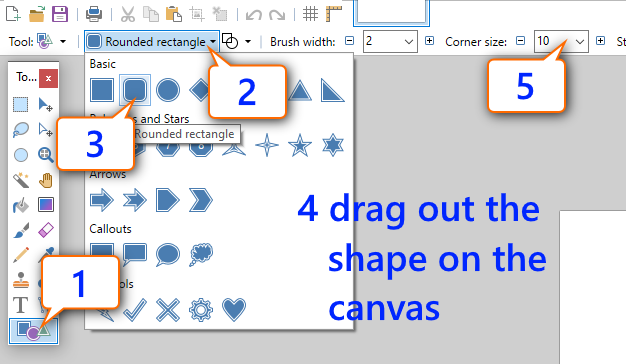Viewport: 626px width, 364px height.
Task: Open the Rounded rectangle shape type dropdown
Action: [152, 41]
